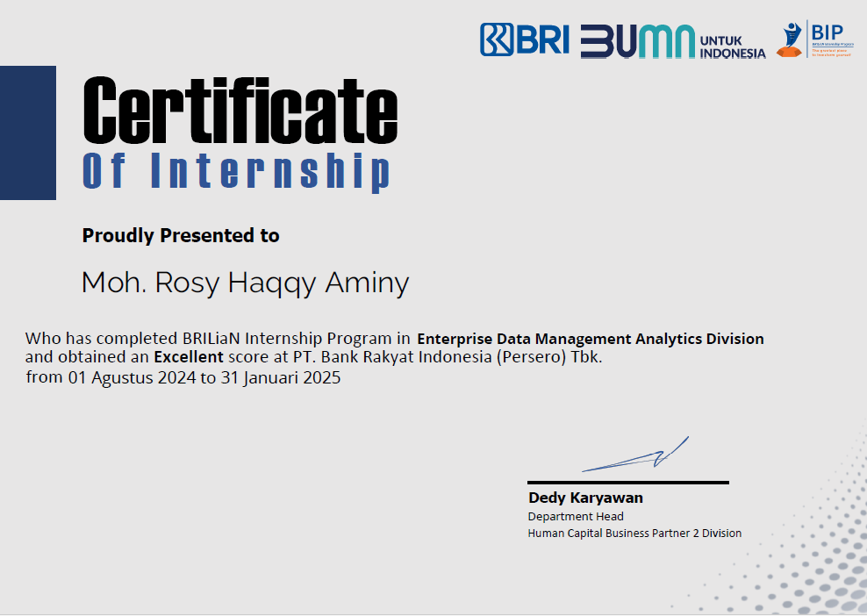Select the name Moh. Rosy Haqqy Aminy

pyautogui.click(x=246, y=283)
